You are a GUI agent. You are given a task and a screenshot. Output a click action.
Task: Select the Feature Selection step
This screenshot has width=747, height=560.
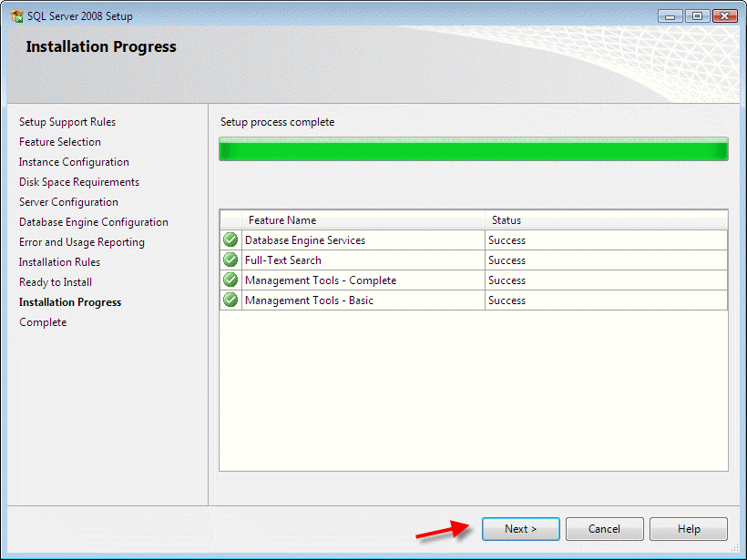point(60,142)
